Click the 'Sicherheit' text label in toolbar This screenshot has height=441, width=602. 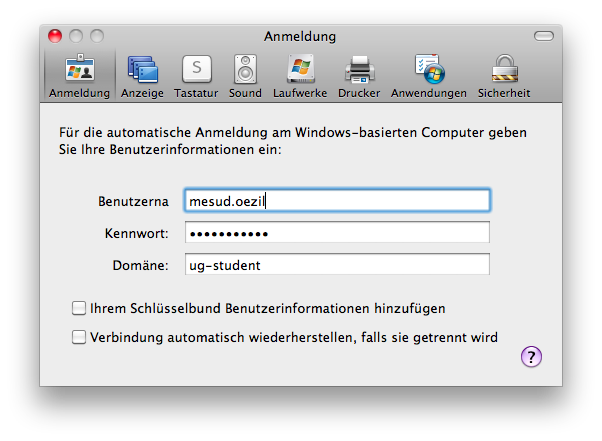coord(503,93)
